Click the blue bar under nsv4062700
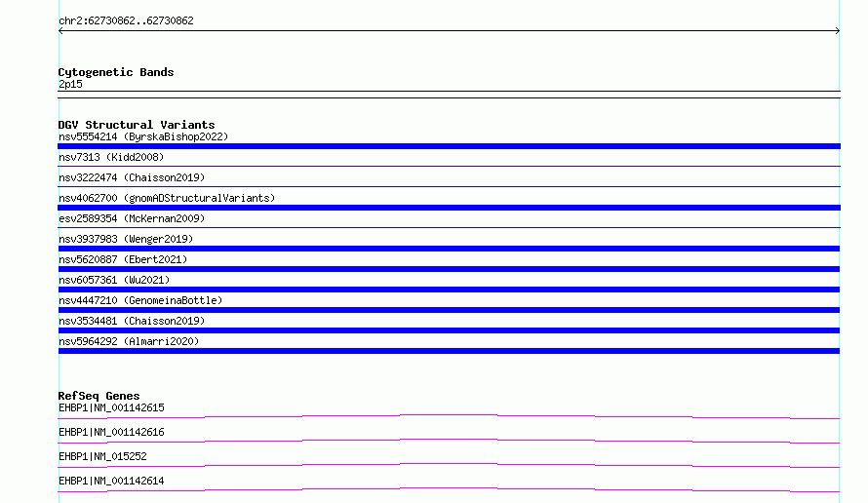This screenshot has height=503, width=868. click(x=449, y=208)
